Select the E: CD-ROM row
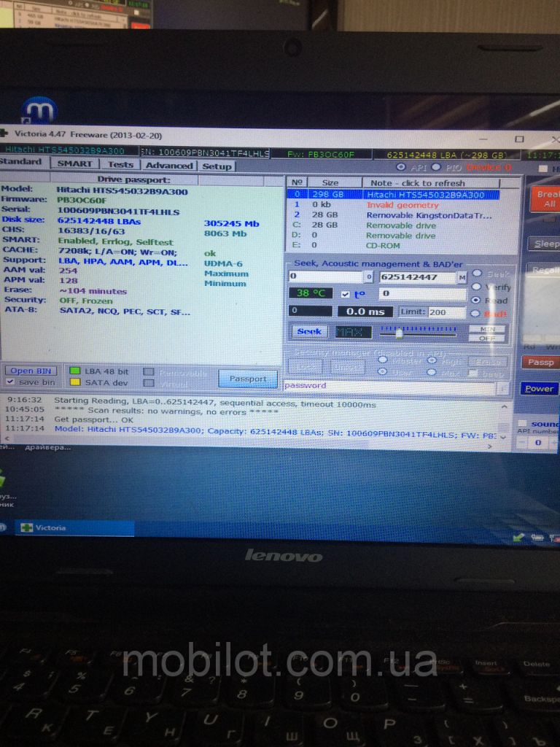This screenshot has width=560, height=747. [393, 245]
